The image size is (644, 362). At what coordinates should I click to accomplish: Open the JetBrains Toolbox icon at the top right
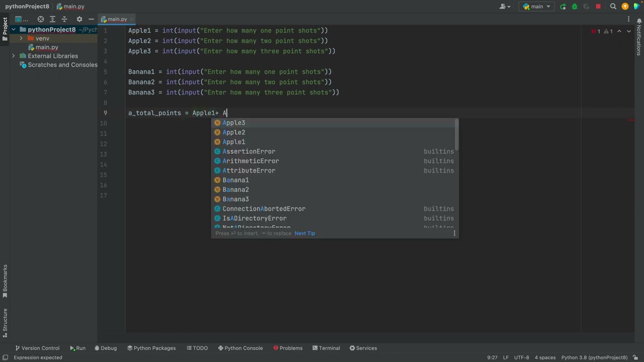[637, 7]
